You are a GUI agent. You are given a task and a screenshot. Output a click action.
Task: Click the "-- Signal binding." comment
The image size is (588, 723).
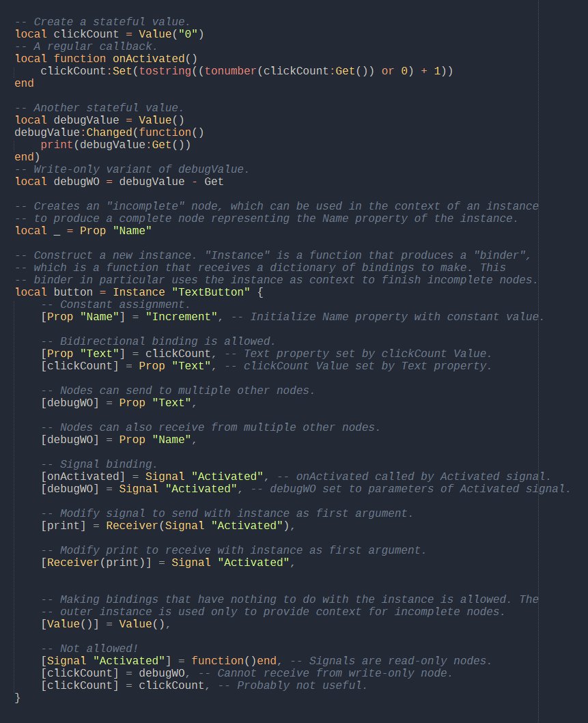[x=99, y=464]
